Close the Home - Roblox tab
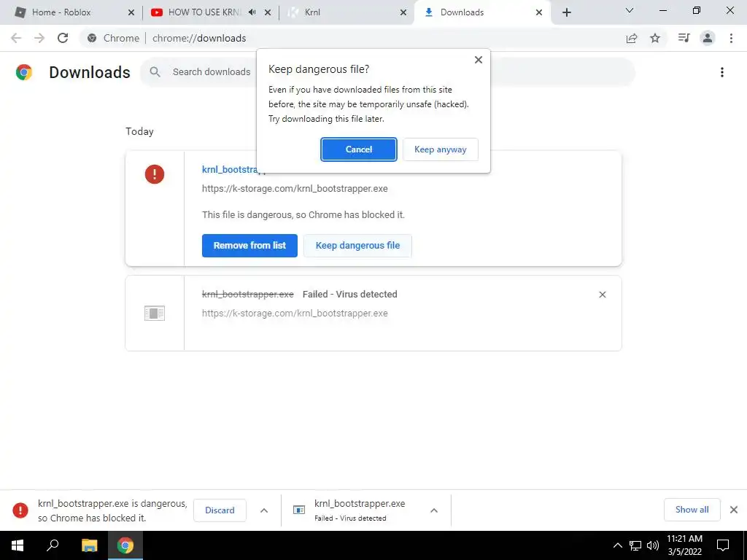 click(x=131, y=12)
